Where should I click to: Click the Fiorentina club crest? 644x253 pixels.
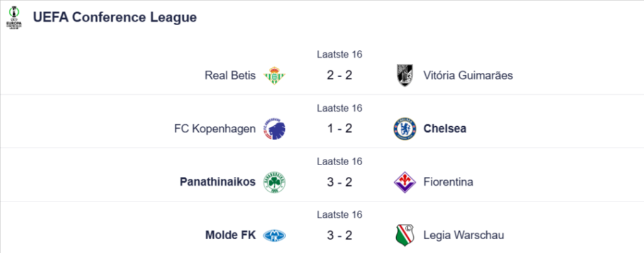click(x=405, y=182)
